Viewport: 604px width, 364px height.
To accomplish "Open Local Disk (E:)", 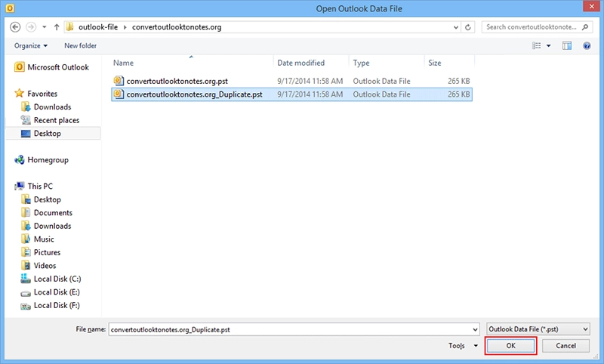I will tap(50, 292).
